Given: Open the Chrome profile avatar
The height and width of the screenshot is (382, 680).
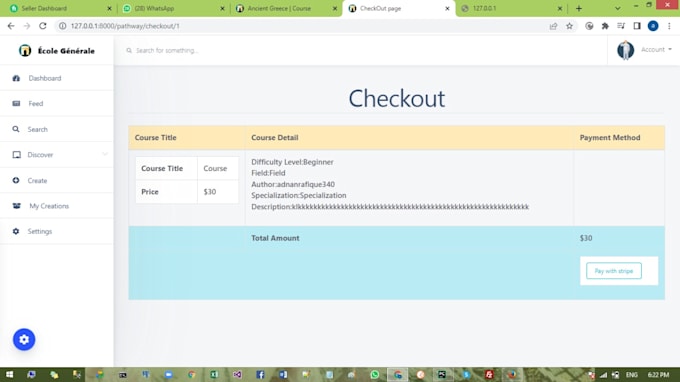Looking at the screenshot, I should point(653,26).
